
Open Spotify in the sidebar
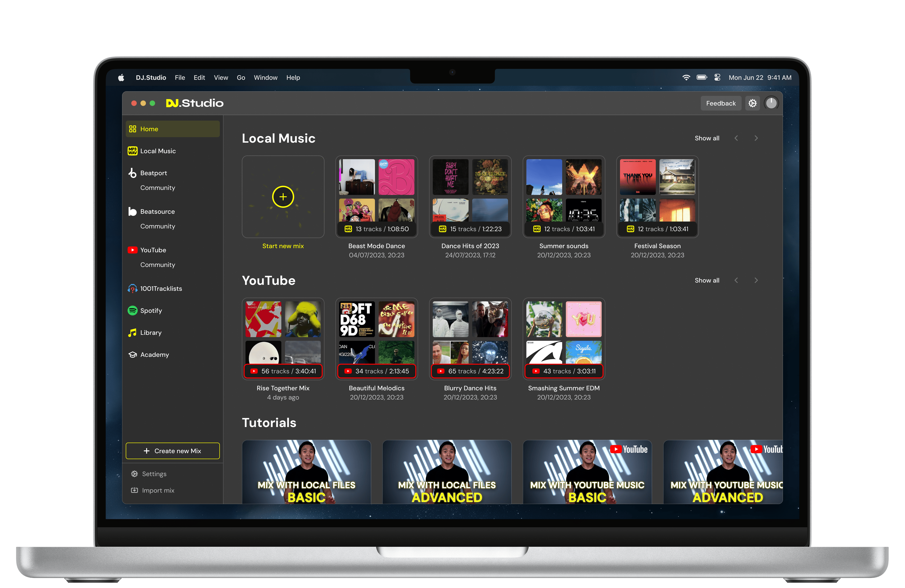[173, 311]
